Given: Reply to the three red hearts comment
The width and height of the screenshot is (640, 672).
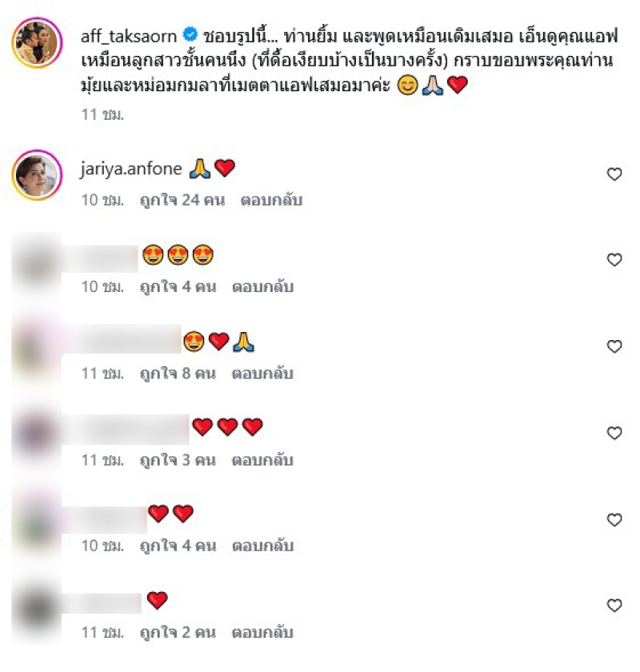Looking at the screenshot, I should [x=262, y=460].
